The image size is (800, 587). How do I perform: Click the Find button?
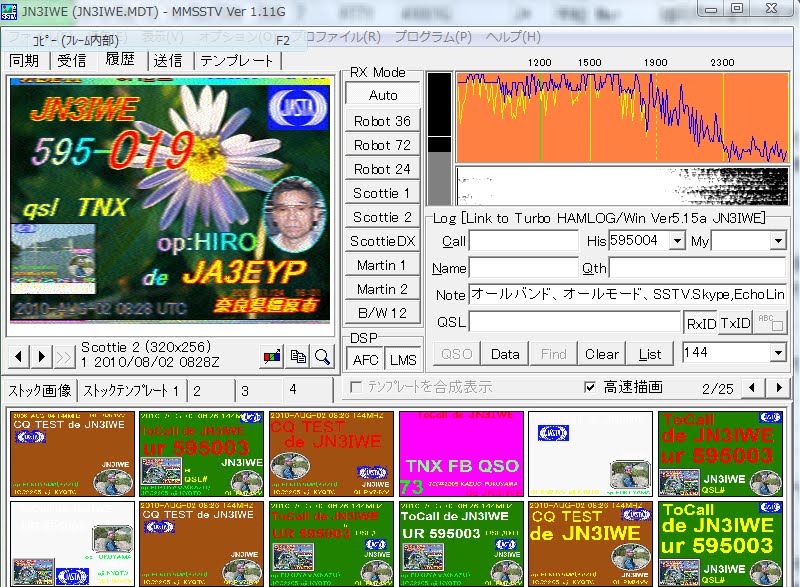pyautogui.click(x=553, y=354)
